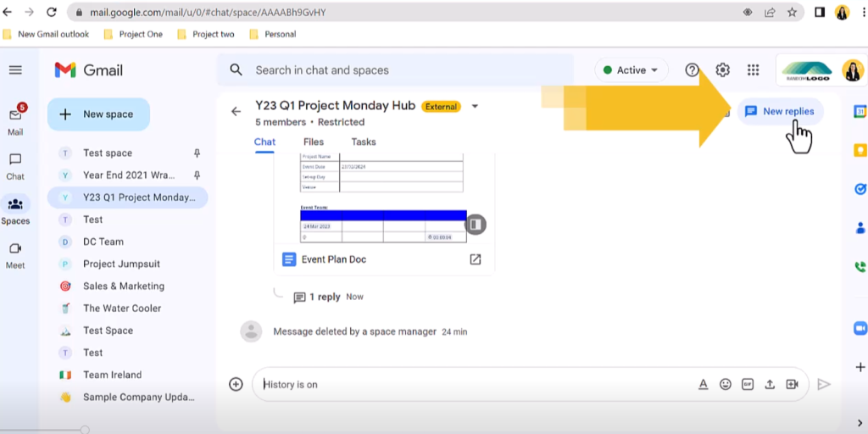Open the Active status dropdown
The image size is (868, 434).
tap(631, 70)
